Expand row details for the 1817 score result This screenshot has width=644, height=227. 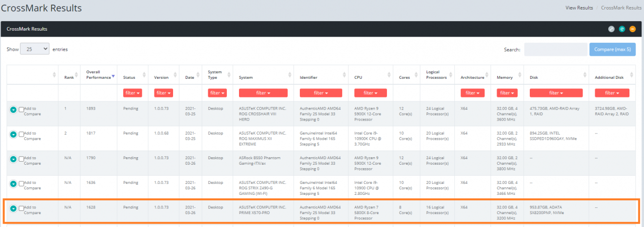tap(14, 135)
